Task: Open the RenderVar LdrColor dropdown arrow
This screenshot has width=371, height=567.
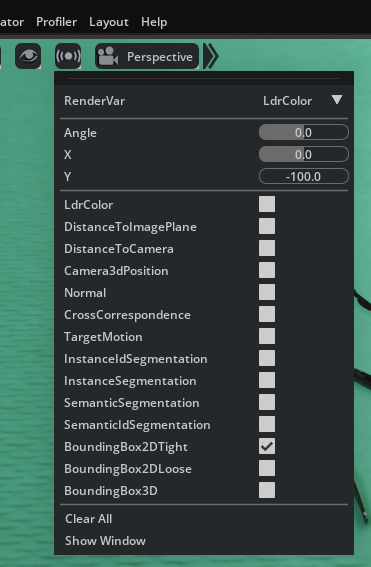Action: (337, 100)
